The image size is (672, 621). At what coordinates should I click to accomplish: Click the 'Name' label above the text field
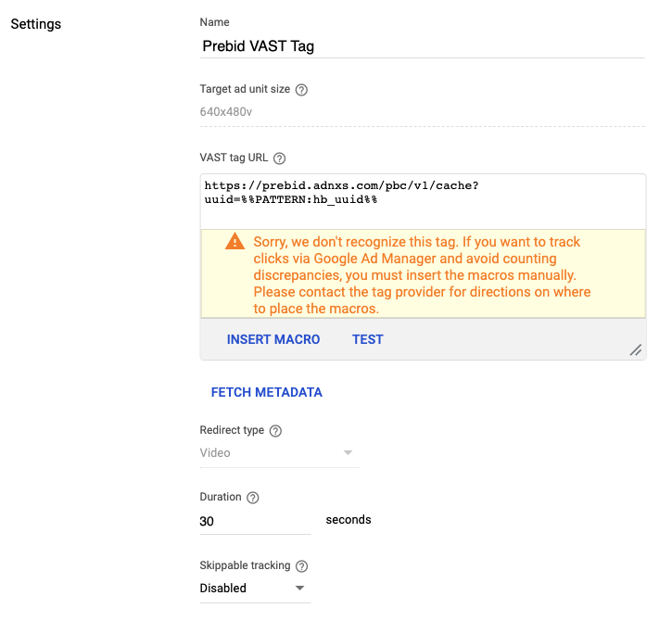(215, 22)
